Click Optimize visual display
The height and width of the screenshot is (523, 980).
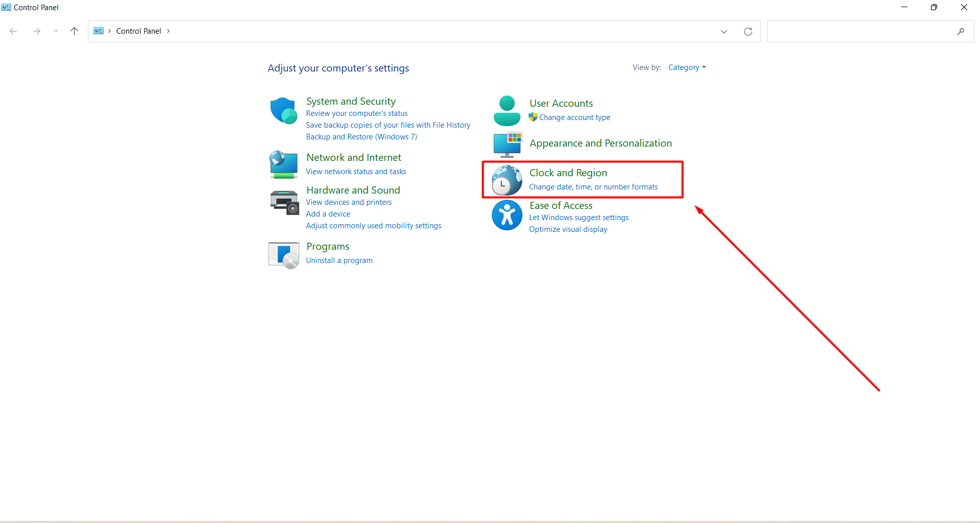click(x=568, y=229)
